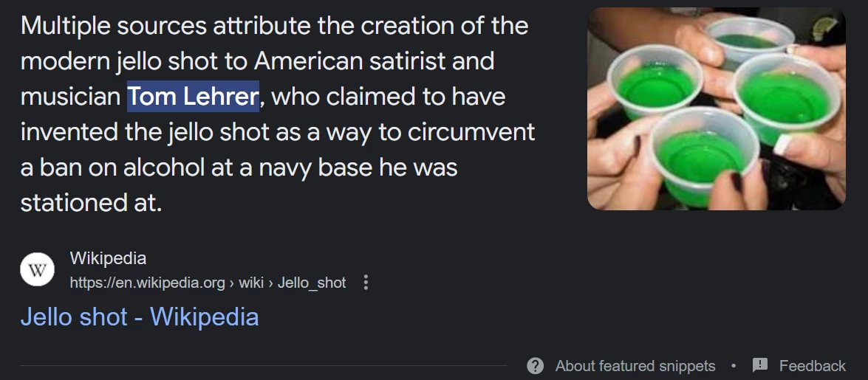Click the Wikipedia W favicon
Image resolution: width=868 pixels, height=380 pixels.
click(37, 269)
